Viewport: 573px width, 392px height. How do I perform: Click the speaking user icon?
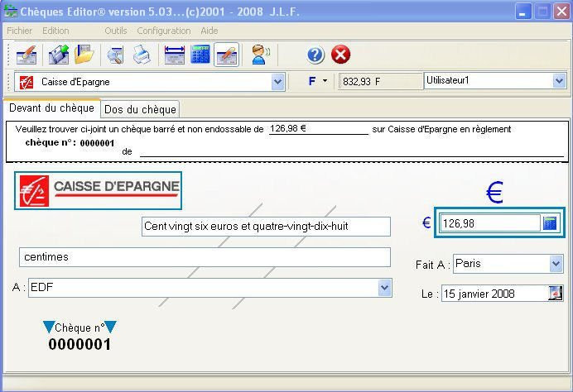click(260, 55)
